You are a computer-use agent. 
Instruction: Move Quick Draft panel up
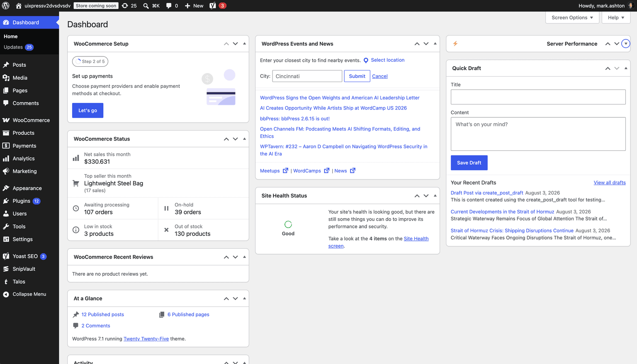click(x=608, y=68)
